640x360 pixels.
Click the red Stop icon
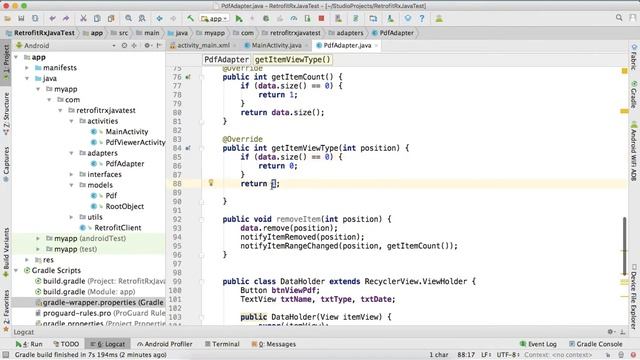click(x=322, y=18)
